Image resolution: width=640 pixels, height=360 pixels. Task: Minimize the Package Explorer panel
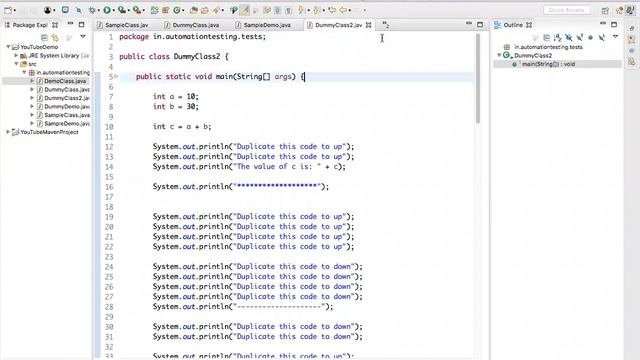70,24
